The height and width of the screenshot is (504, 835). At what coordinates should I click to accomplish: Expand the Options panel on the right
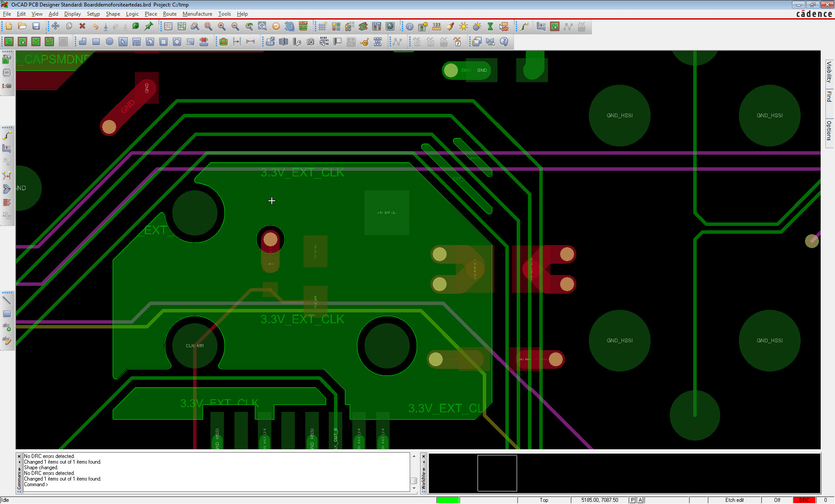click(x=828, y=130)
